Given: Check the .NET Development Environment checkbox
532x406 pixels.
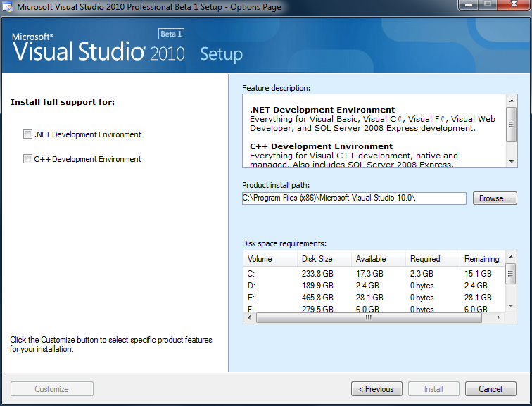Looking at the screenshot, I should point(27,134).
